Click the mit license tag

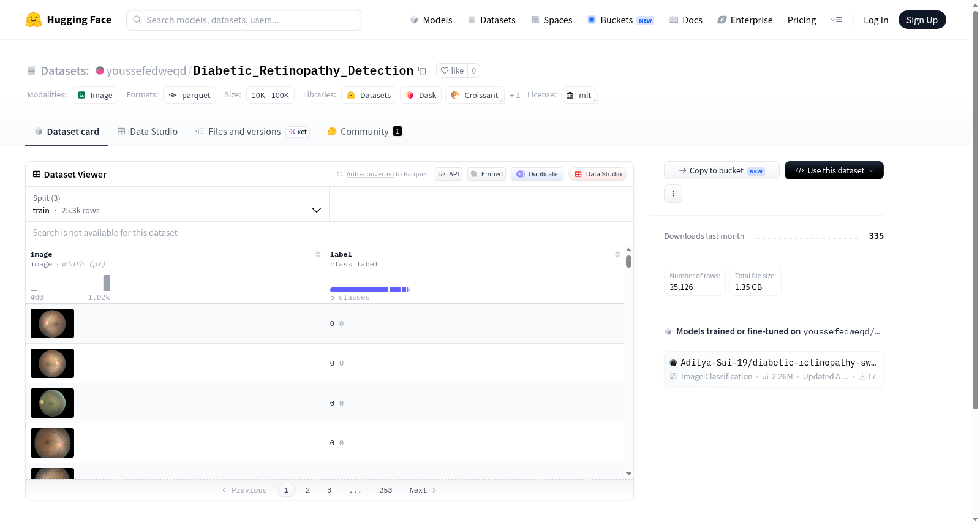579,95
